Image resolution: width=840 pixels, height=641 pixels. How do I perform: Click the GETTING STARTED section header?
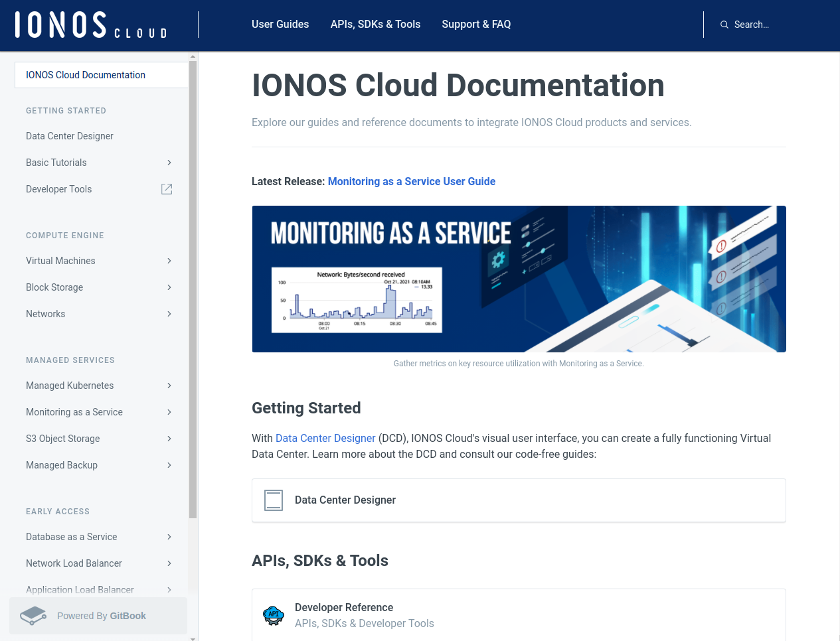[x=66, y=111]
